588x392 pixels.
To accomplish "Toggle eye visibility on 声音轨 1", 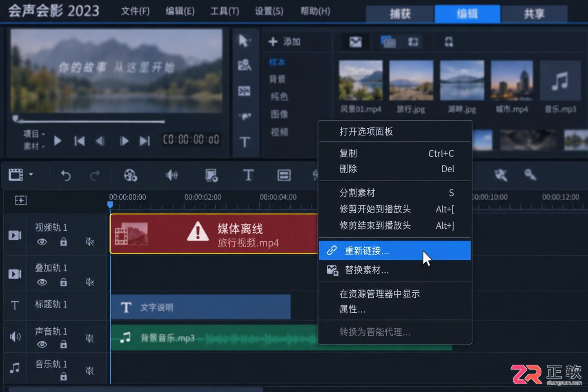I will point(42,344).
